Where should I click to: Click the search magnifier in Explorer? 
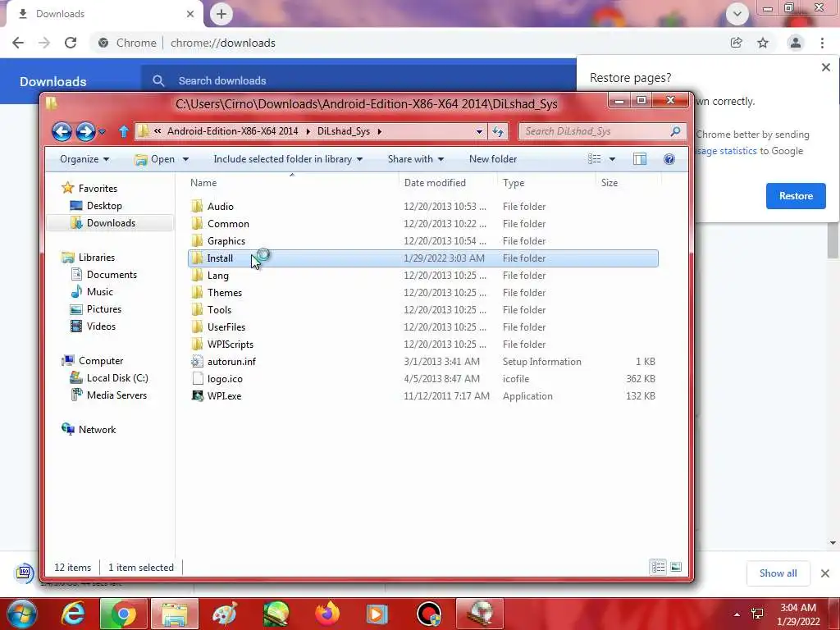pyautogui.click(x=675, y=131)
